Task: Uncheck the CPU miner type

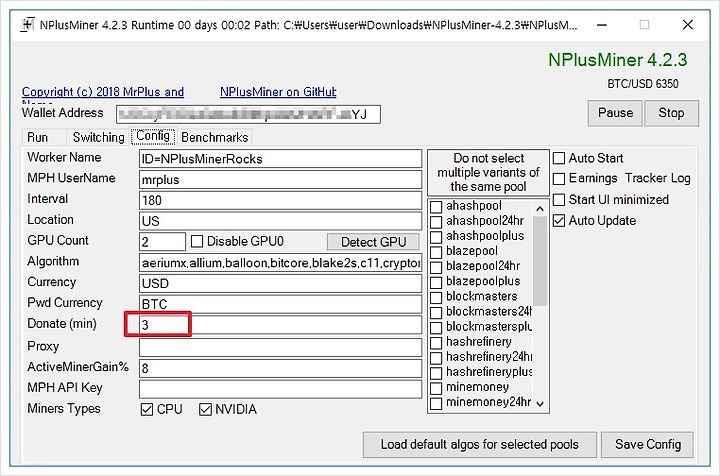Action: 147,409
